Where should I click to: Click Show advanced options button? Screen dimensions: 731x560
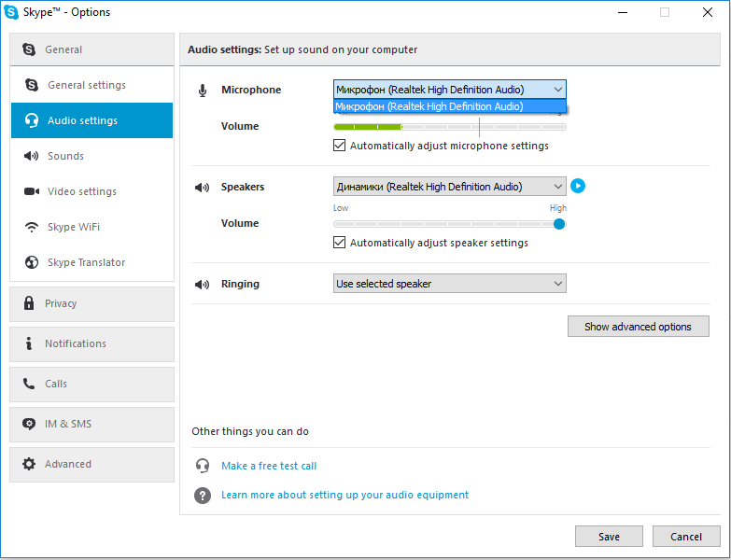click(639, 326)
